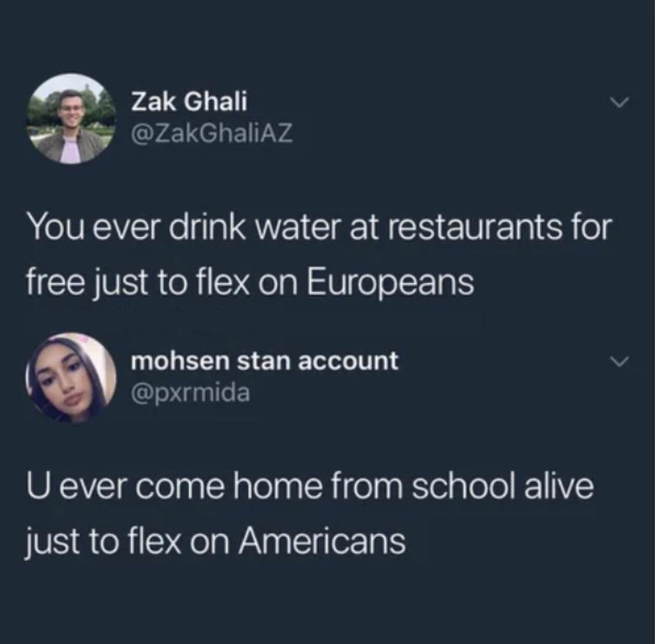Click the line 'free just to flex on Europeans'
Image resolution: width=655 pixels, height=644 pixels.
coord(251,282)
